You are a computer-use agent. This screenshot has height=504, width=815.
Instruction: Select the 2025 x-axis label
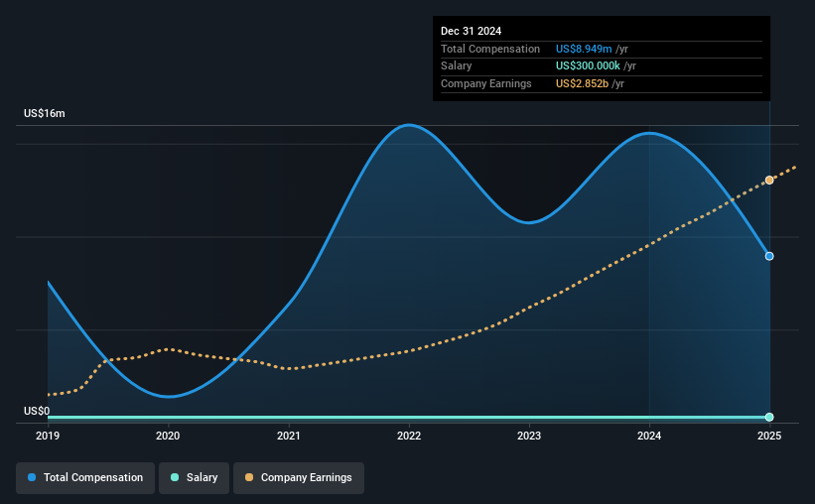(769, 436)
